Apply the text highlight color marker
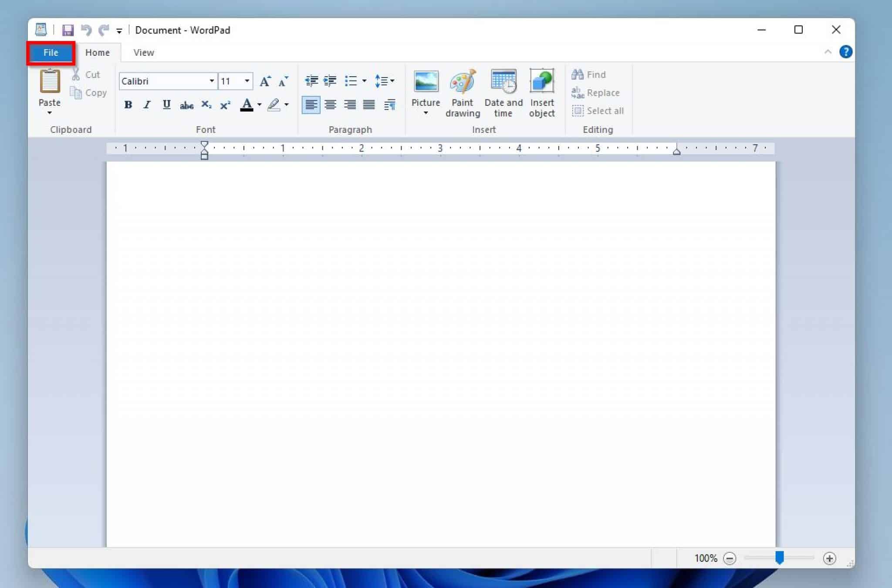This screenshot has width=892, height=588. pyautogui.click(x=274, y=105)
